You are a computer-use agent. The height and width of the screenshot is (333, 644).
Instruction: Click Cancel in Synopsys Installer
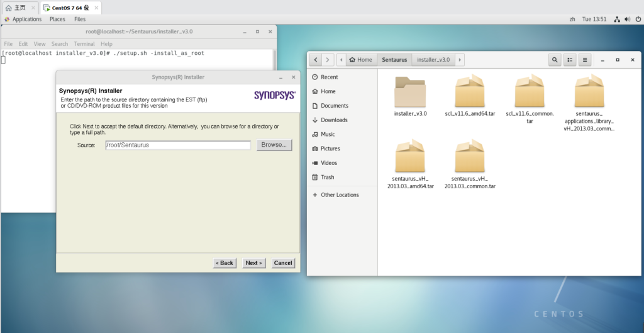pyautogui.click(x=283, y=262)
